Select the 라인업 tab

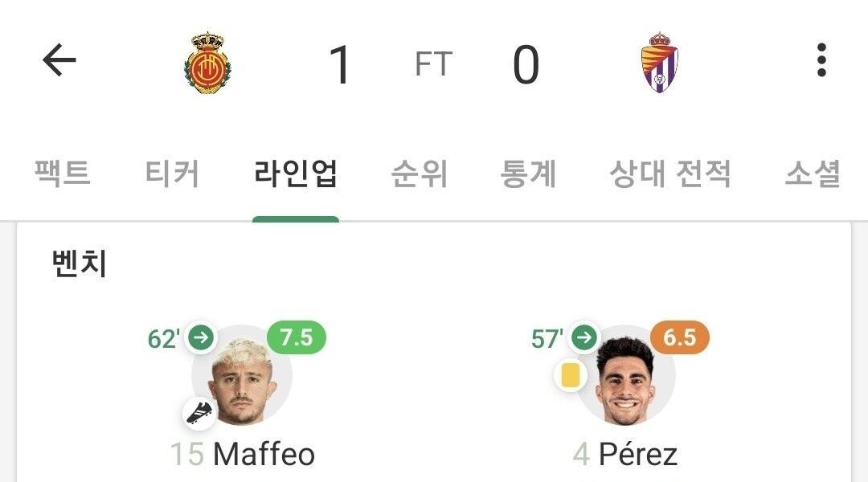tap(295, 174)
